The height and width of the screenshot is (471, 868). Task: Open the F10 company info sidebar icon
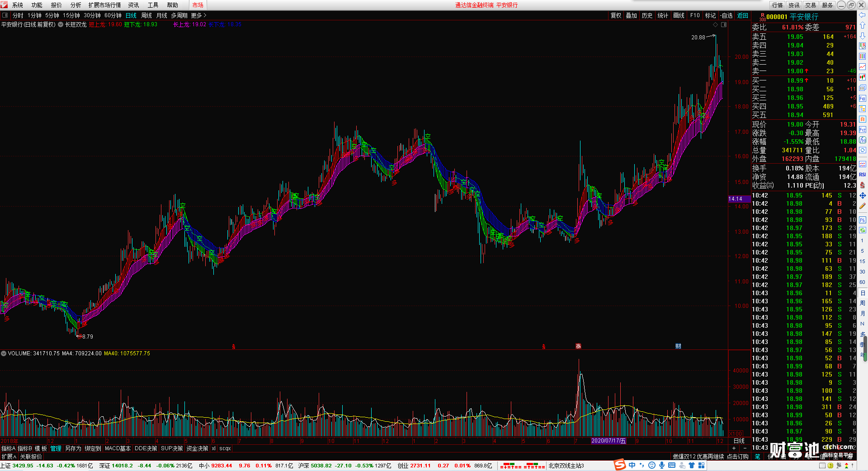point(862,98)
